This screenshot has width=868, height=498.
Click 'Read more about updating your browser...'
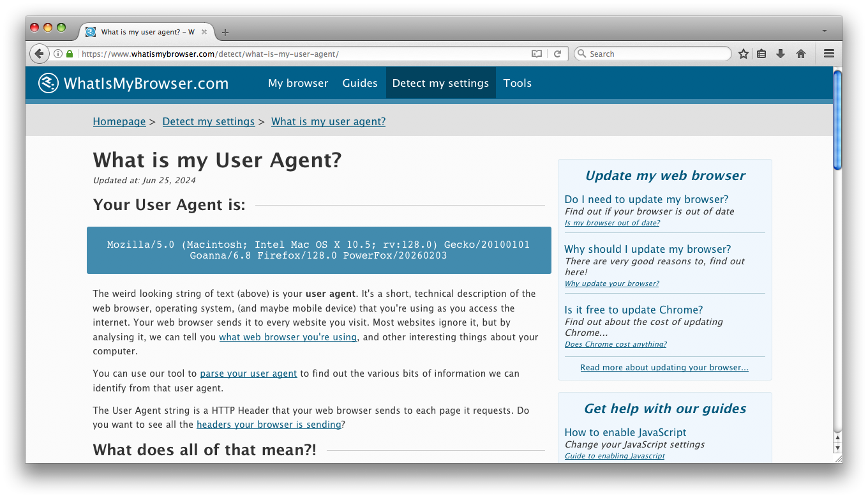[664, 367]
